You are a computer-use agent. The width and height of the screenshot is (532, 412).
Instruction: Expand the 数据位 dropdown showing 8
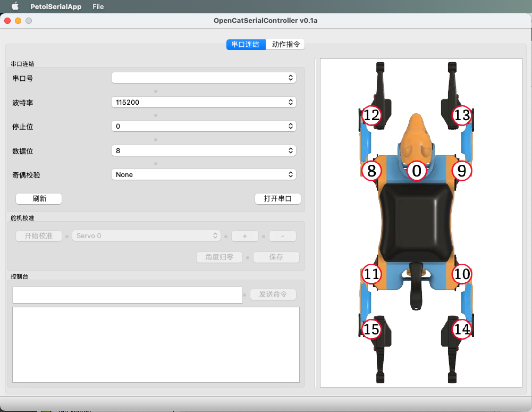pos(204,150)
